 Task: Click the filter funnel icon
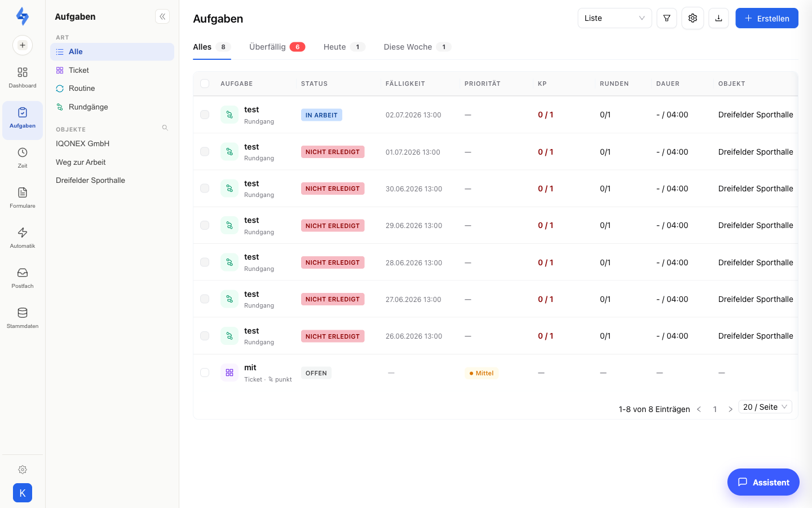click(667, 18)
